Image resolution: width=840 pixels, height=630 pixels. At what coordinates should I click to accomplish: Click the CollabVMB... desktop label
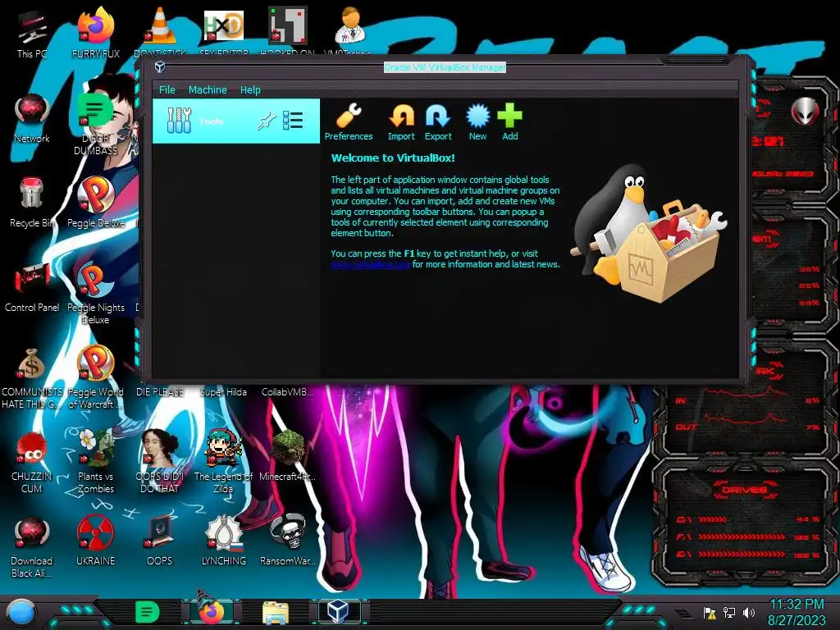pos(287,392)
